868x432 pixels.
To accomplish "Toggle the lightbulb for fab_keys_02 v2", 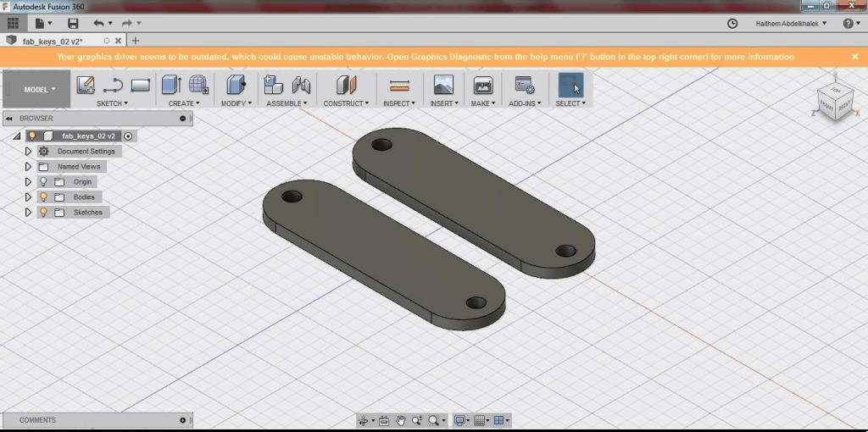I will pos(32,136).
